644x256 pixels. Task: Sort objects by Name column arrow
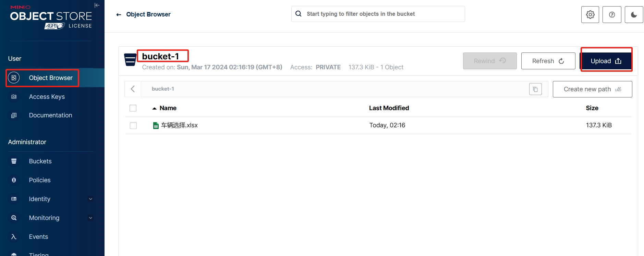click(x=155, y=108)
